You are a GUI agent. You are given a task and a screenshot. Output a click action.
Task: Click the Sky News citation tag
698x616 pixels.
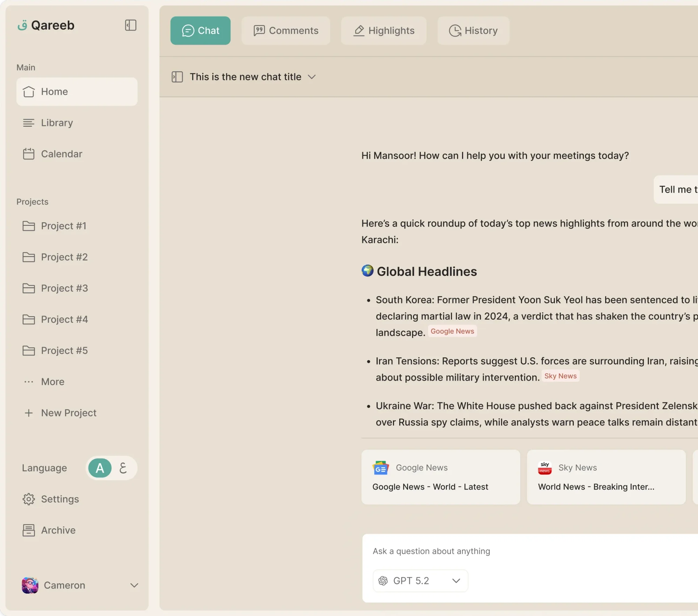coord(560,376)
